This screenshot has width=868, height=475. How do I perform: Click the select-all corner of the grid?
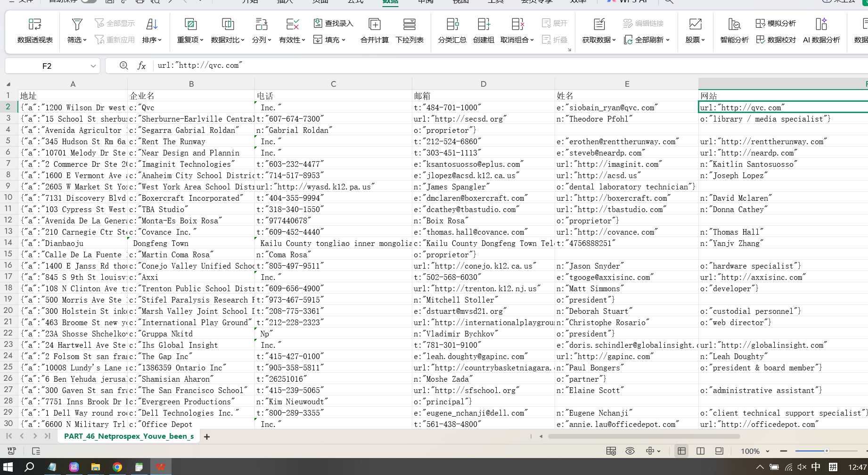point(8,84)
